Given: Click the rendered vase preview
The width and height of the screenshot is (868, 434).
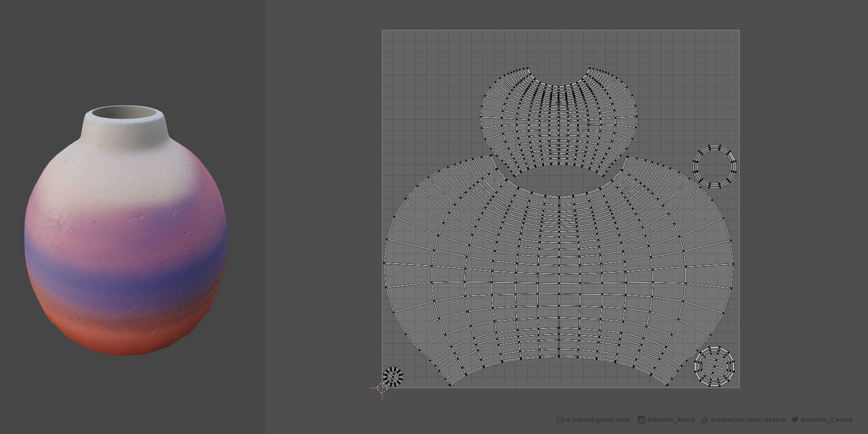Looking at the screenshot, I should (126, 231).
